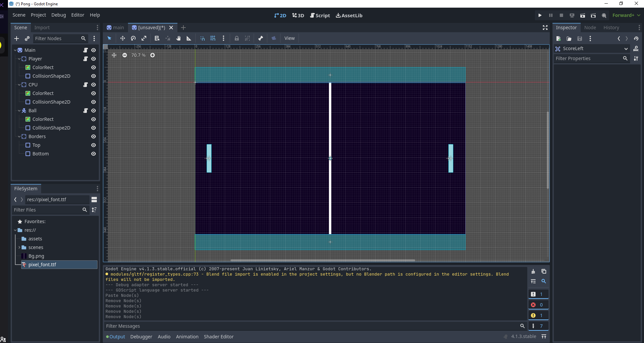Image resolution: width=644 pixels, height=343 pixels.
Task: Select the Move Mode tool
Action: point(123,38)
